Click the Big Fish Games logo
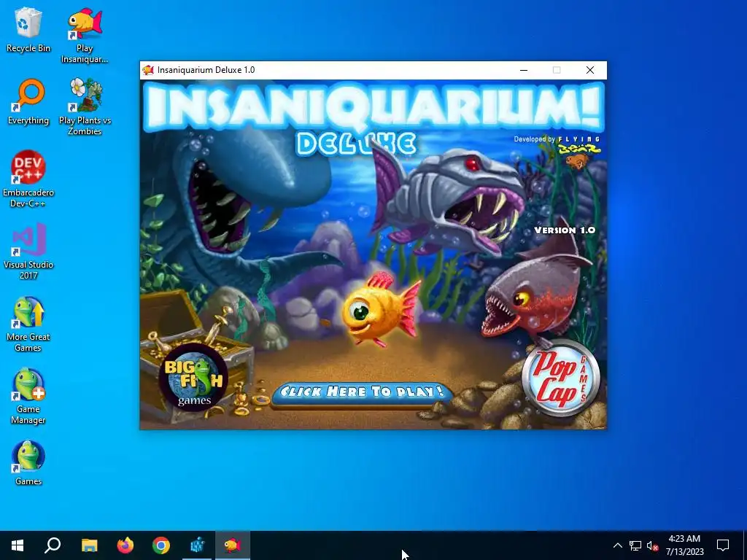 pyautogui.click(x=193, y=378)
